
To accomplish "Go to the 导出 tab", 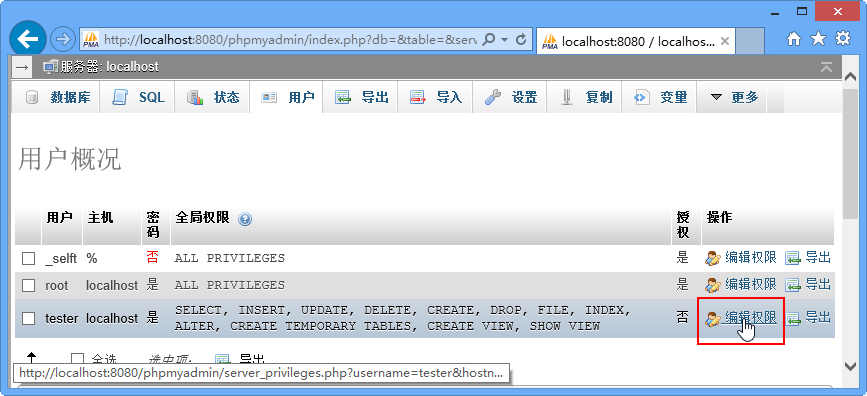I will pyautogui.click(x=360, y=97).
